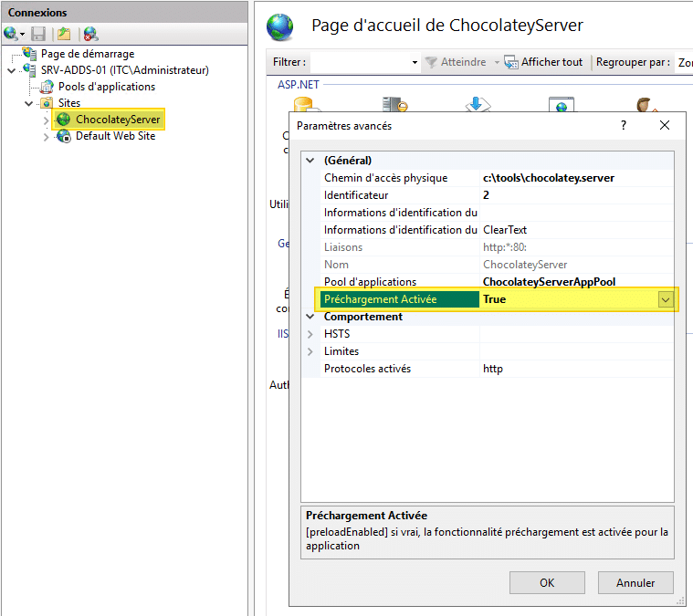Select Page de démarrage in the tree
Image resolution: width=693 pixels, height=616 pixels.
88,54
